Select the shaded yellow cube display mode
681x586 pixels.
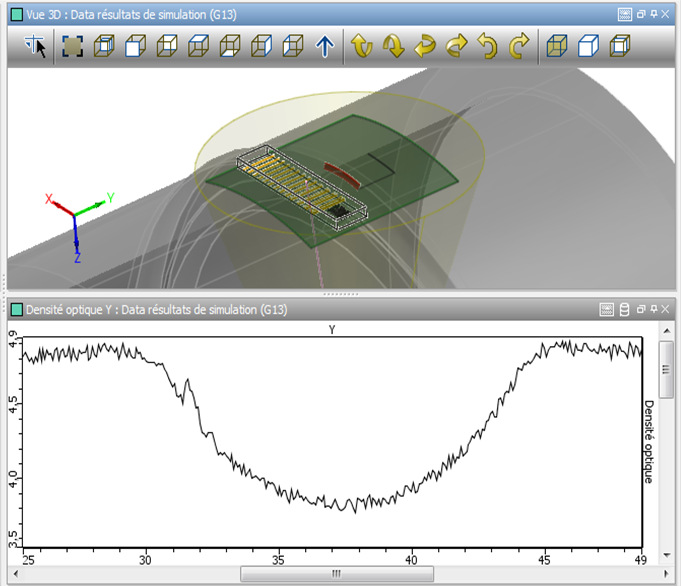(x=557, y=46)
